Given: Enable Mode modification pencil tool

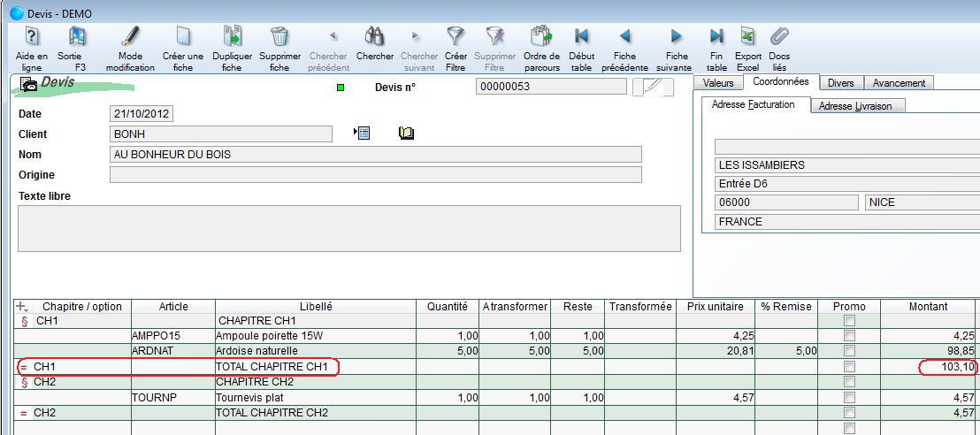Looking at the screenshot, I should [130, 37].
